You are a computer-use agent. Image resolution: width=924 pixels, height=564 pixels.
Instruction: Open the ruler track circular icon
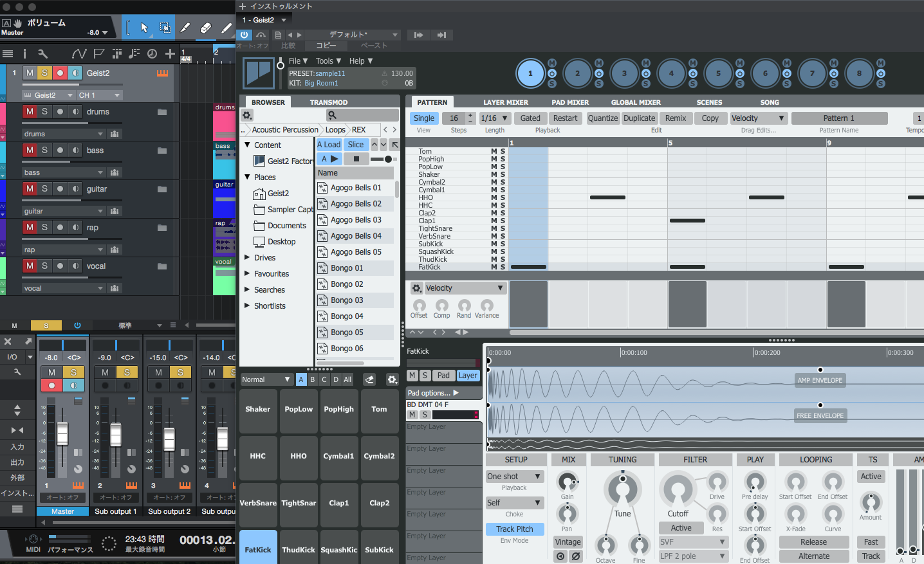click(152, 54)
